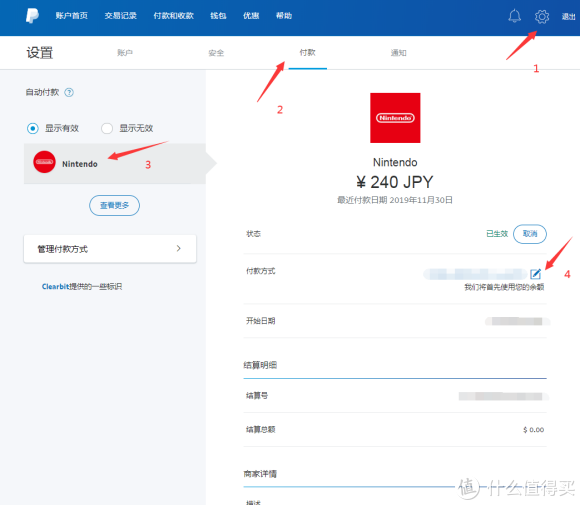Open the 账户首页 menu item
The width and height of the screenshot is (580, 505).
coord(71,16)
